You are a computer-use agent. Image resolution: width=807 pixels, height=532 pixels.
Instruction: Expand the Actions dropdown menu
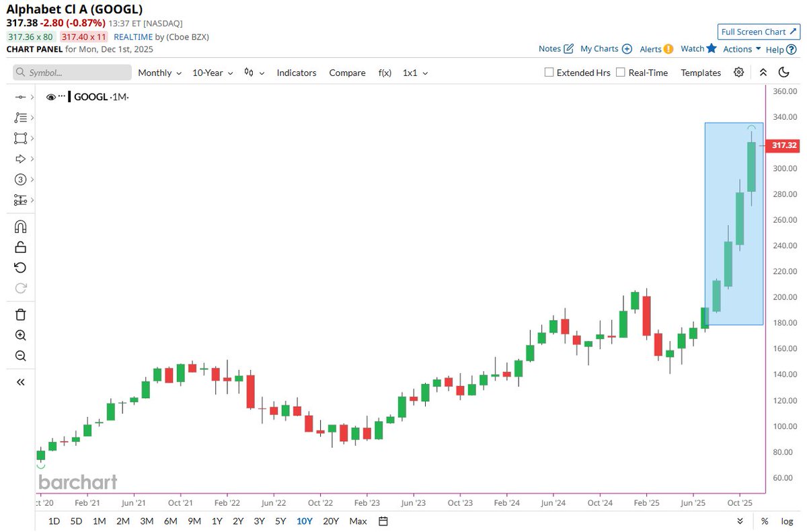click(x=742, y=49)
